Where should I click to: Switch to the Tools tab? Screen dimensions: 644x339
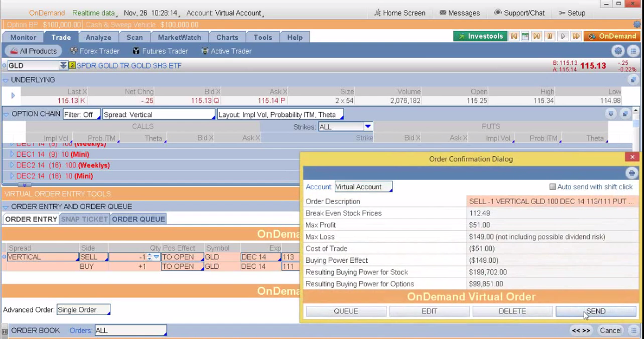(x=263, y=37)
